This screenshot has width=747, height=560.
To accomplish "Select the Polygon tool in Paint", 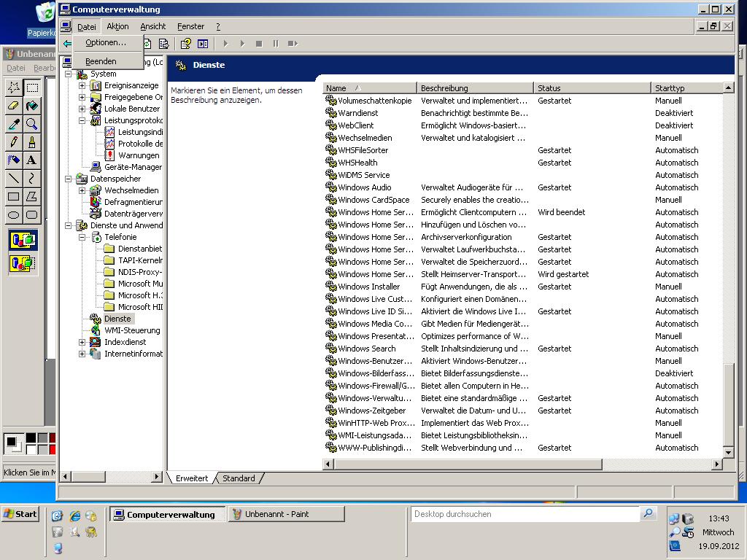I will (x=32, y=196).
